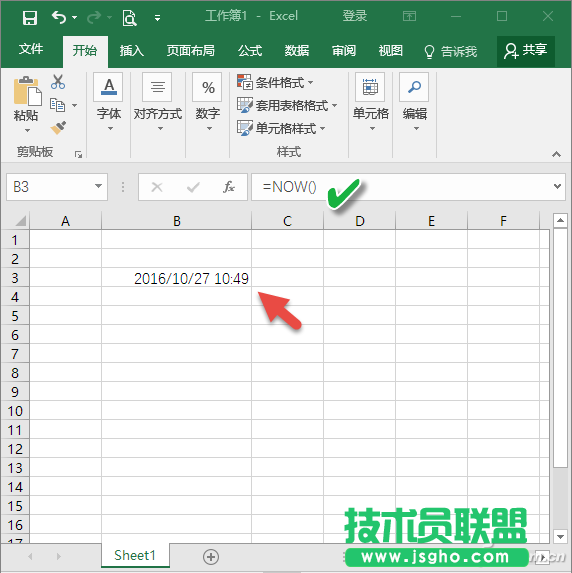Select column E header
Image resolution: width=572 pixels, height=573 pixels.
[x=432, y=221]
